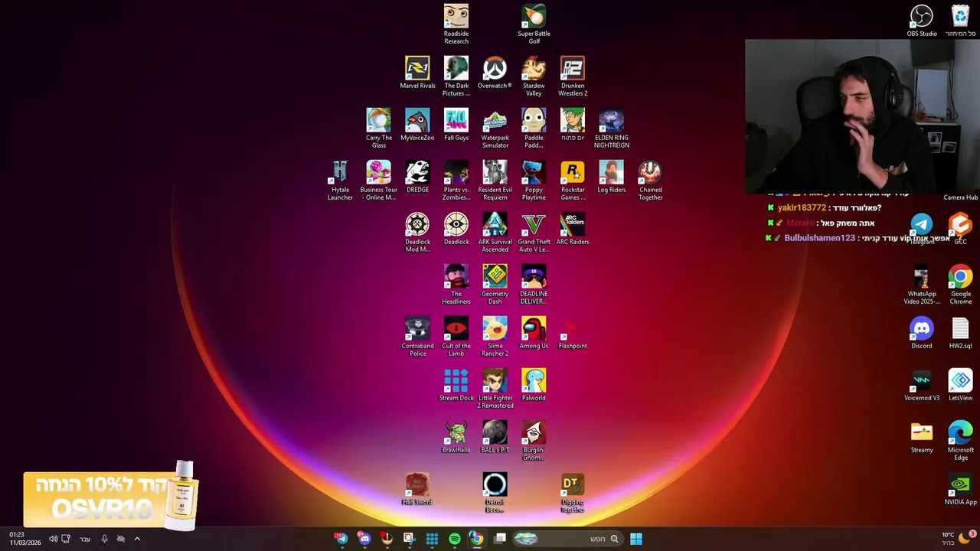Viewport: 980px width, 551px height.
Task: Select the Palworld desktop icon
Action: pos(534,385)
